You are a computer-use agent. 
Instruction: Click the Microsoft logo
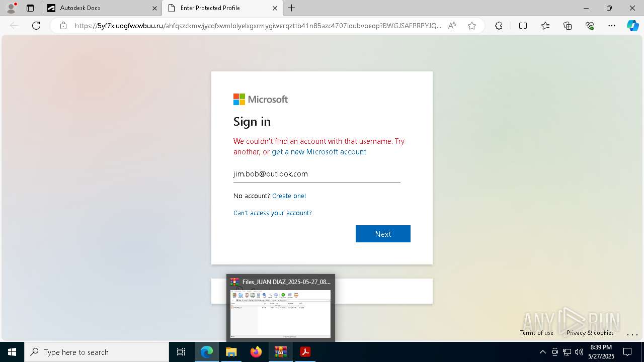pyautogui.click(x=261, y=100)
